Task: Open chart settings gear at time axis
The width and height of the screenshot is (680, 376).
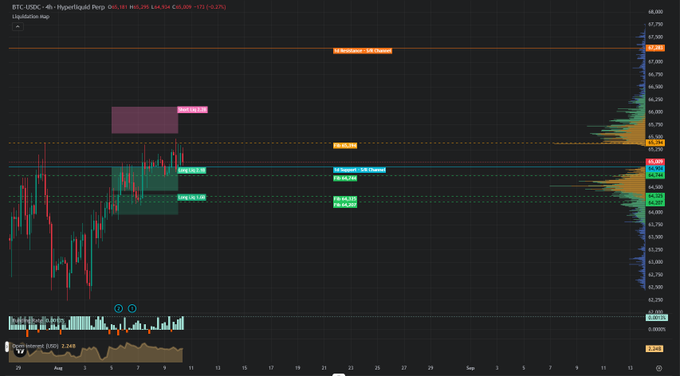Action: (x=659, y=368)
